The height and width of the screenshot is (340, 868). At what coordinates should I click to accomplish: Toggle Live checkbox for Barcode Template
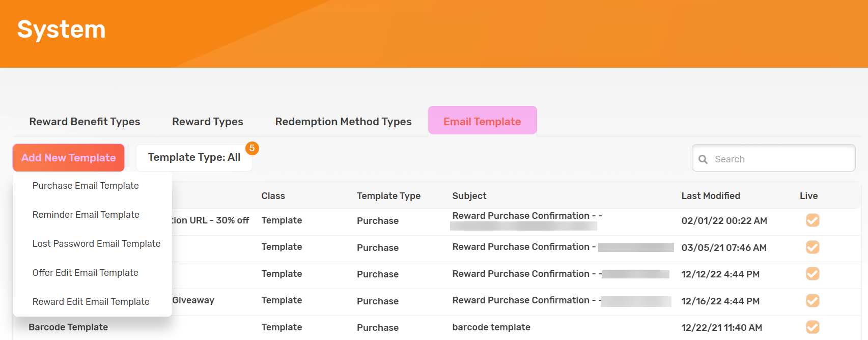(813, 327)
